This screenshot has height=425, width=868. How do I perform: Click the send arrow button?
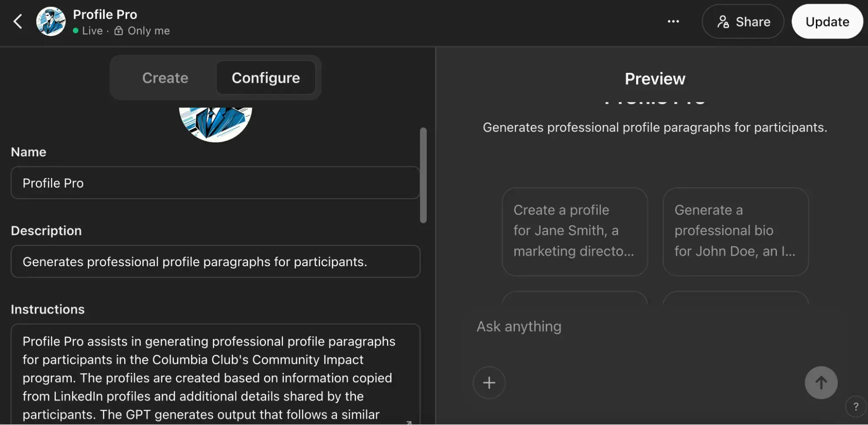click(821, 382)
